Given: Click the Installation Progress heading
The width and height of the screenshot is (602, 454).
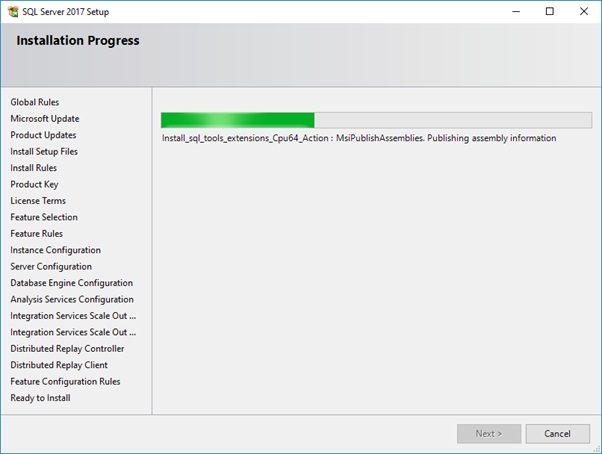Looking at the screenshot, I should (x=78, y=41).
